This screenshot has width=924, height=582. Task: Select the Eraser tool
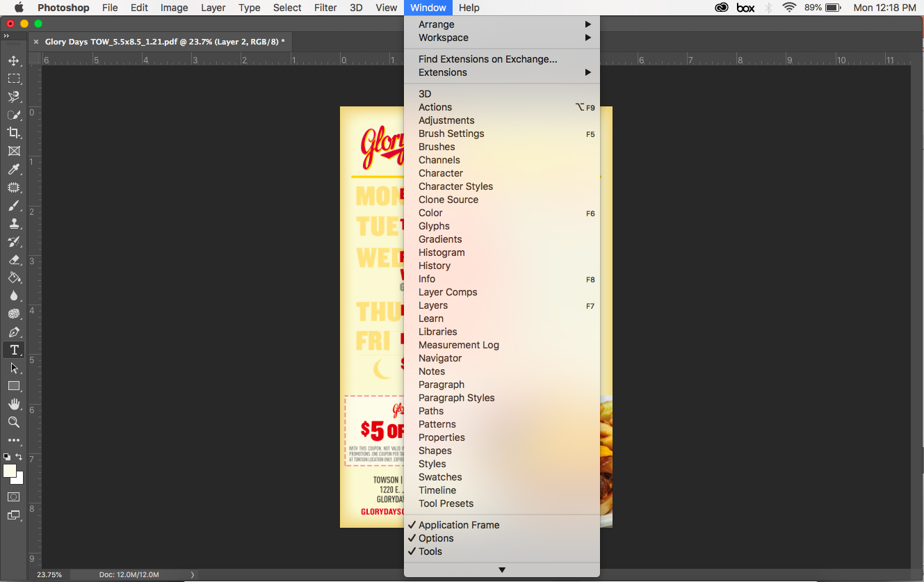tap(14, 259)
